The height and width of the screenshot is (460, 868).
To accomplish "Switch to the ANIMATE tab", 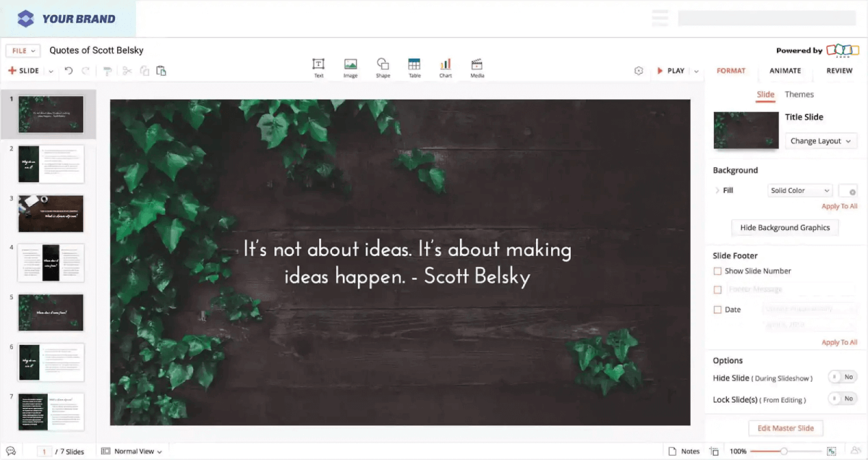I will (785, 71).
